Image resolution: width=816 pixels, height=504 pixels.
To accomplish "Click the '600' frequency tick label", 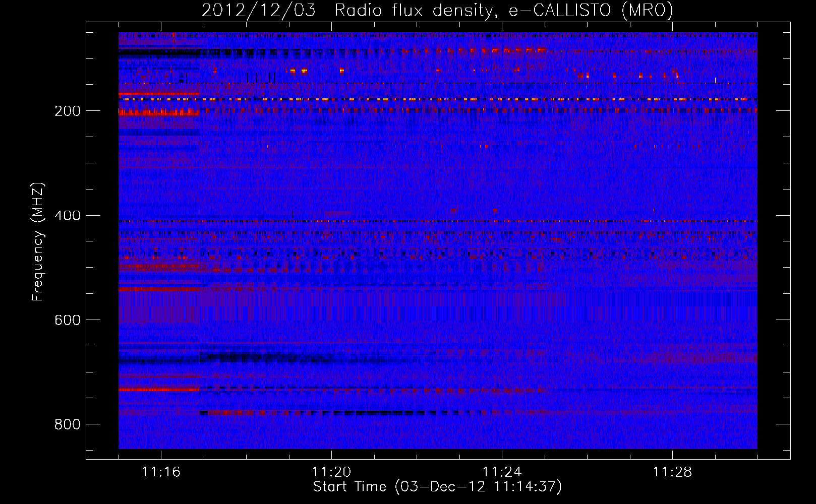I will coord(68,321).
